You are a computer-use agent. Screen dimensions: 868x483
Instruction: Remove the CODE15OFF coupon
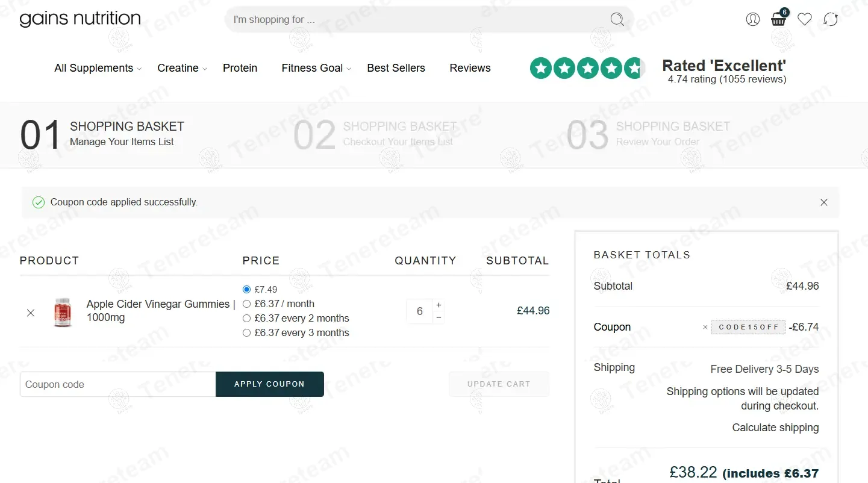coord(705,328)
